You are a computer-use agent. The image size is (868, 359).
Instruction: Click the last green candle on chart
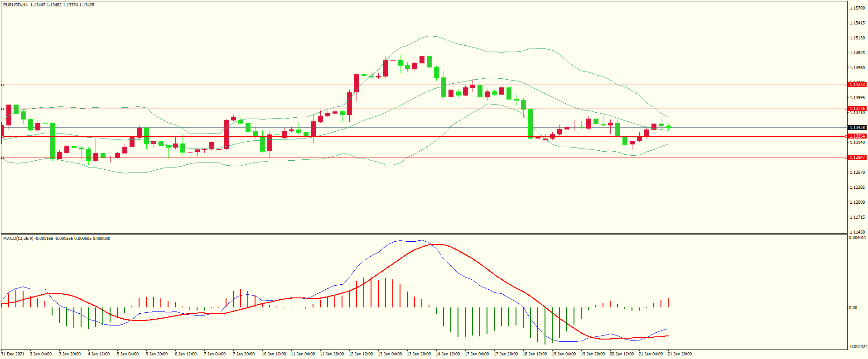tap(669, 127)
